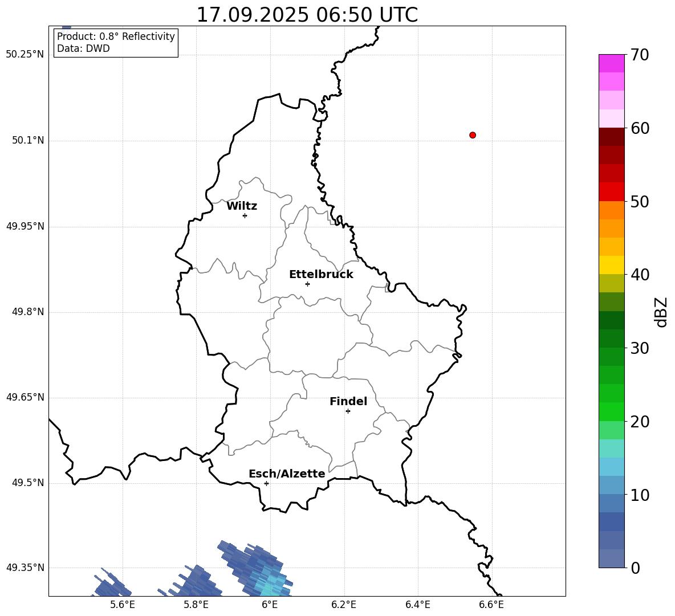675x616 pixels.
Task: Click the 6.2°E longitude label
Action: click(344, 605)
